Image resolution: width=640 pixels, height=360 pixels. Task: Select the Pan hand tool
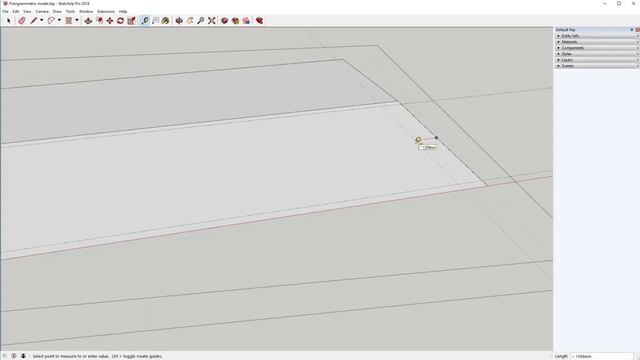(190, 20)
